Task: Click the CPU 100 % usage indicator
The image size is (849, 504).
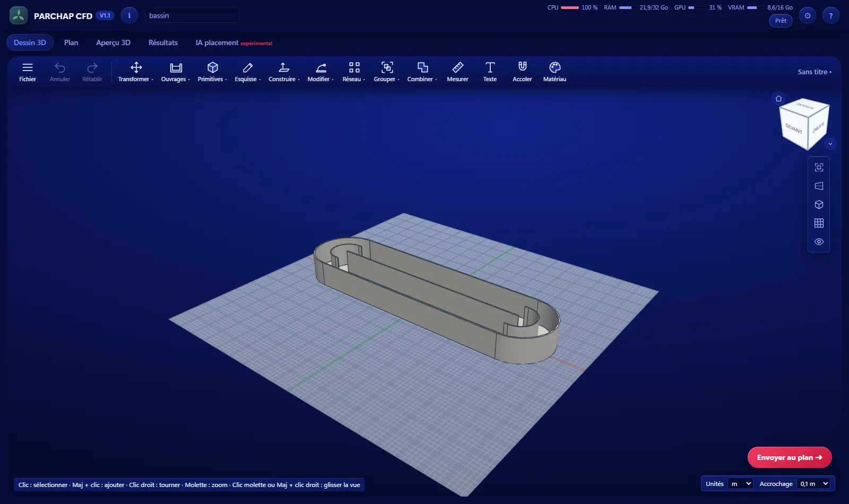Action: [572, 7]
